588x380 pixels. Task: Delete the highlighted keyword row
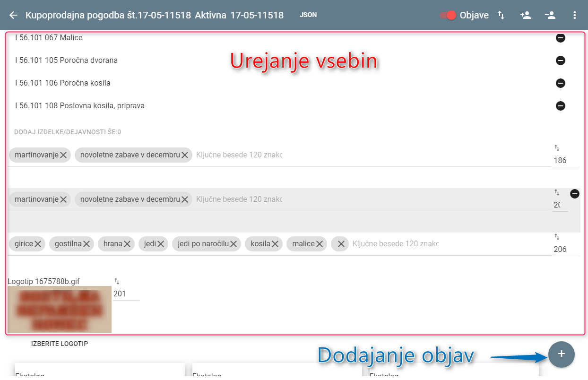575,194
